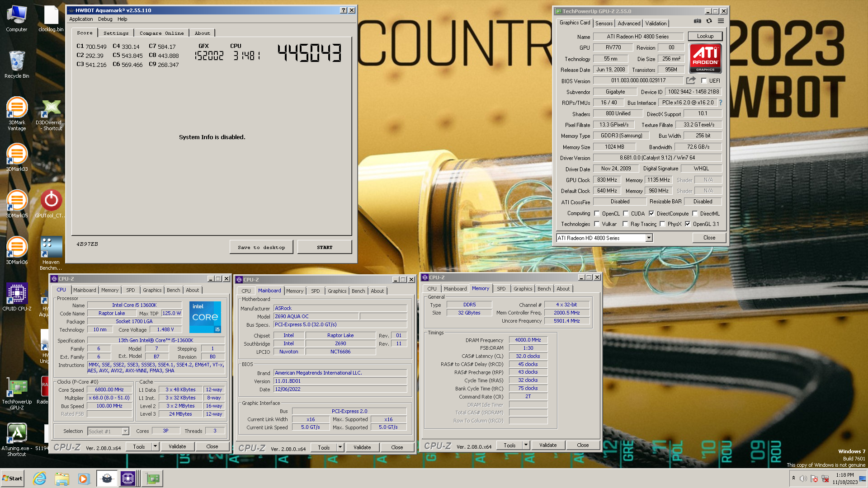The height and width of the screenshot is (488, 868).
Task: Click the START benchmark button
Action: [x=325, y=247]
